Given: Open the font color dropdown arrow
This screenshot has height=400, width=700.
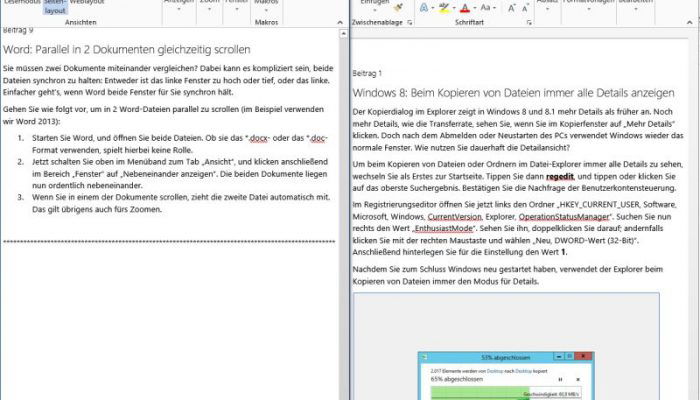Looking at the screenshot, I should [x=474, y=8].
